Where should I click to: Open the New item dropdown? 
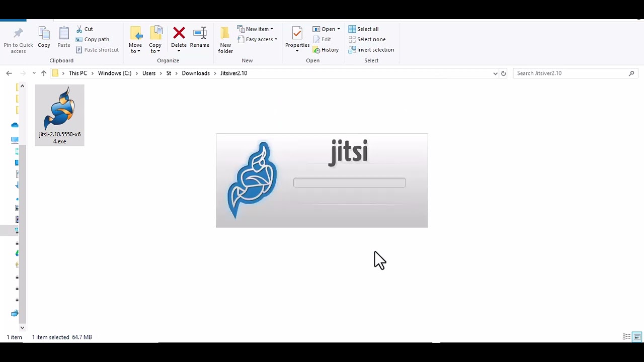click(x=255, y=29)
